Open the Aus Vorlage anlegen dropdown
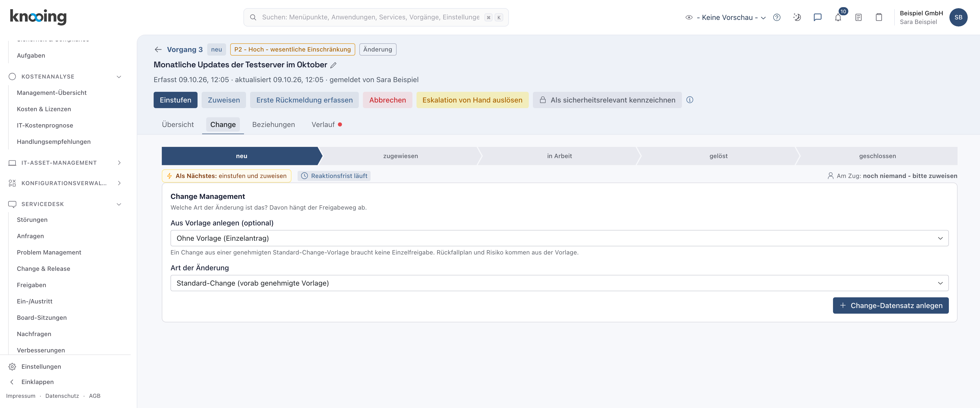 click(559, 238)
